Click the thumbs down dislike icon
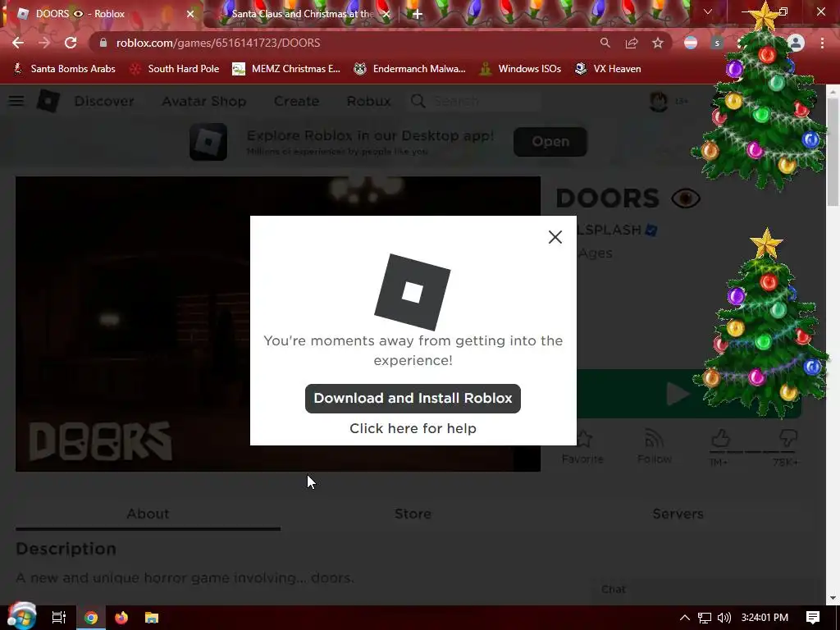 [788, 439]
